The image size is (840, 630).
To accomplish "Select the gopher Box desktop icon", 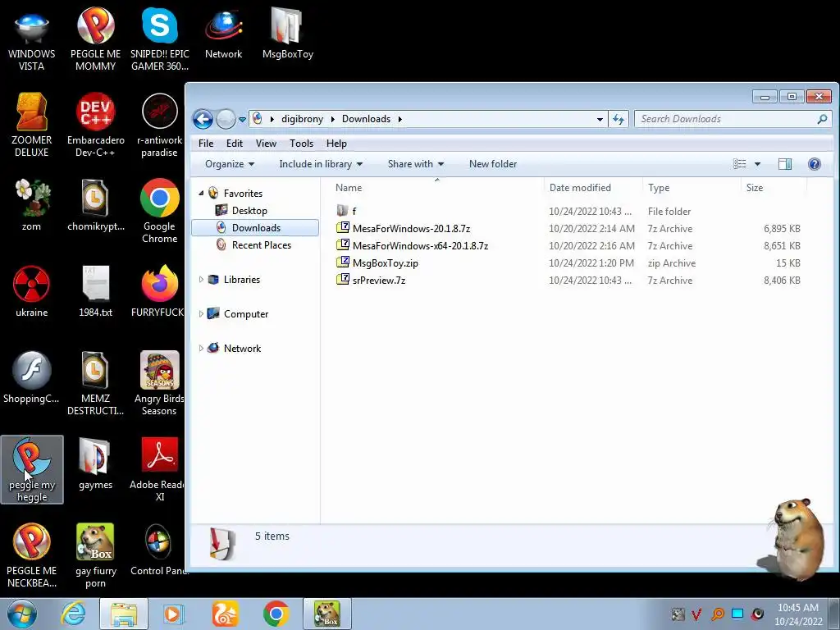I will pyautogui.click(x=95, y=556).
